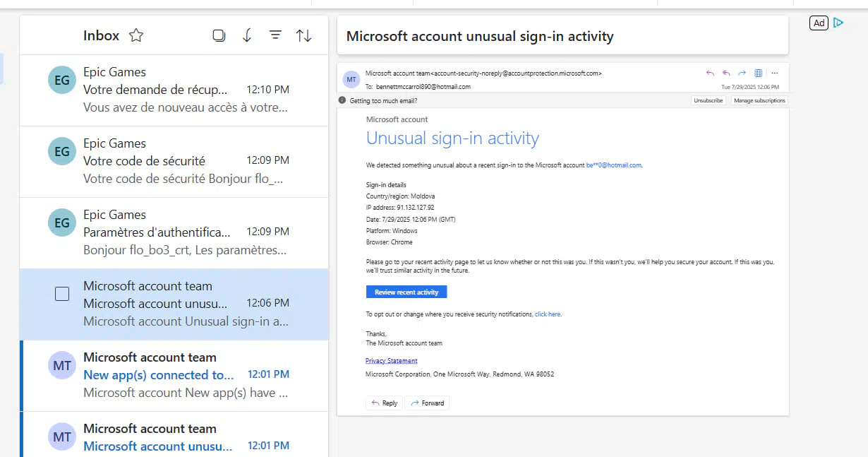Follow the 'click here' opt-out link
This screenshot has width=868, height=457.
pos(548,314)
